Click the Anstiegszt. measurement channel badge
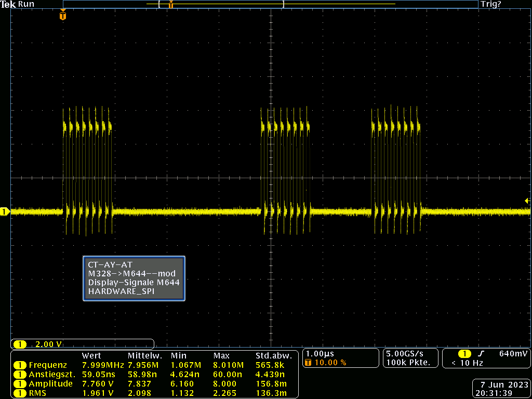The image size is (532, 399). [20, 375]
